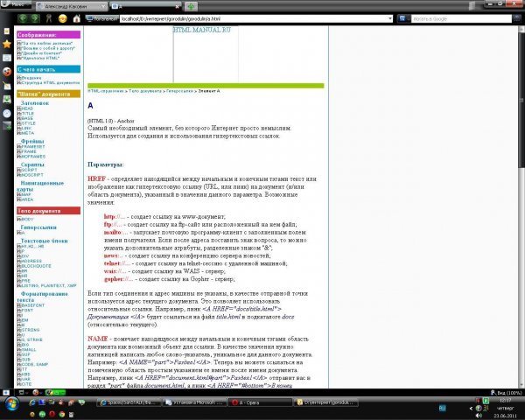
Task: Show hidden tray icons arrow
Action: click(471, 409)
